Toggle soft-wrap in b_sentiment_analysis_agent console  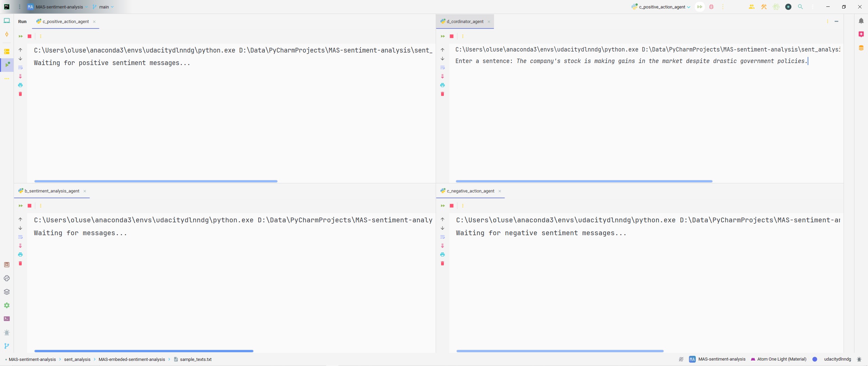(x=20, y=237)
